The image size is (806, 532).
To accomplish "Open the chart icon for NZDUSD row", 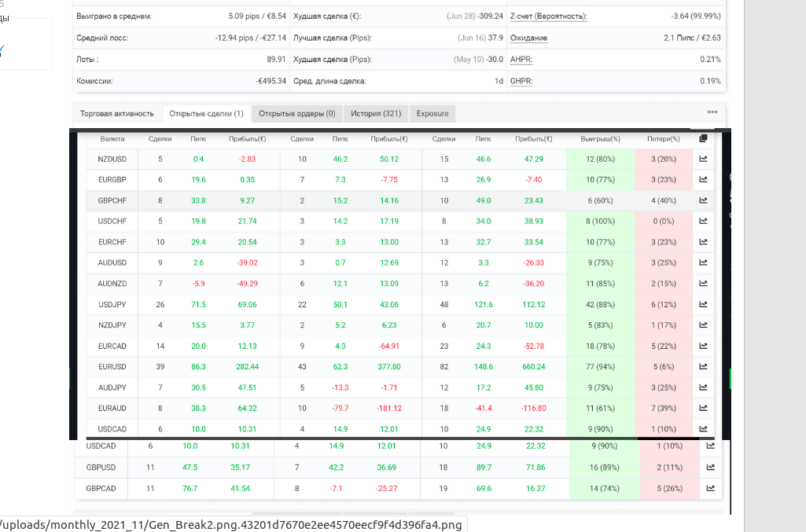I will (x=703, y=160).
